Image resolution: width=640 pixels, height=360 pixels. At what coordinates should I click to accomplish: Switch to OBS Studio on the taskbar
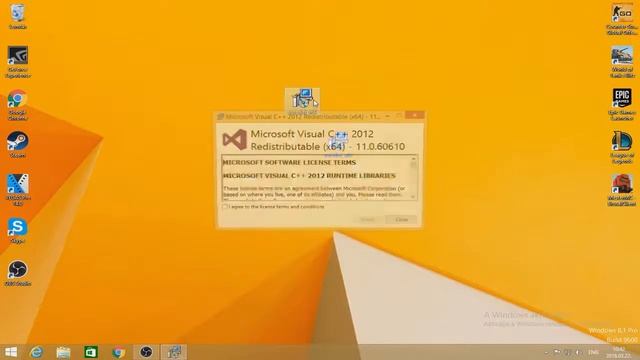coord(146,352)
